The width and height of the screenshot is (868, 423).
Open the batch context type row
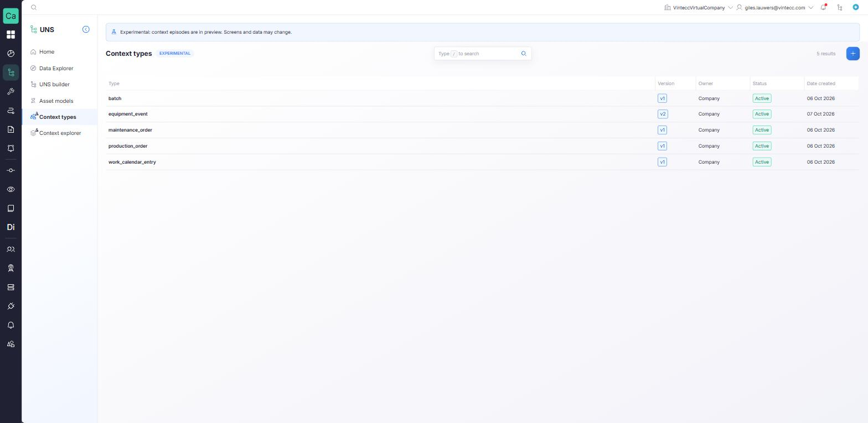tap(482, 98)
